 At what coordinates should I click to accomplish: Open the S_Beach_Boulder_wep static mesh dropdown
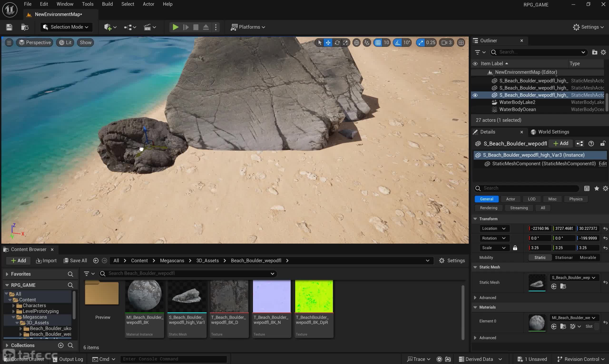coord(574,277)
